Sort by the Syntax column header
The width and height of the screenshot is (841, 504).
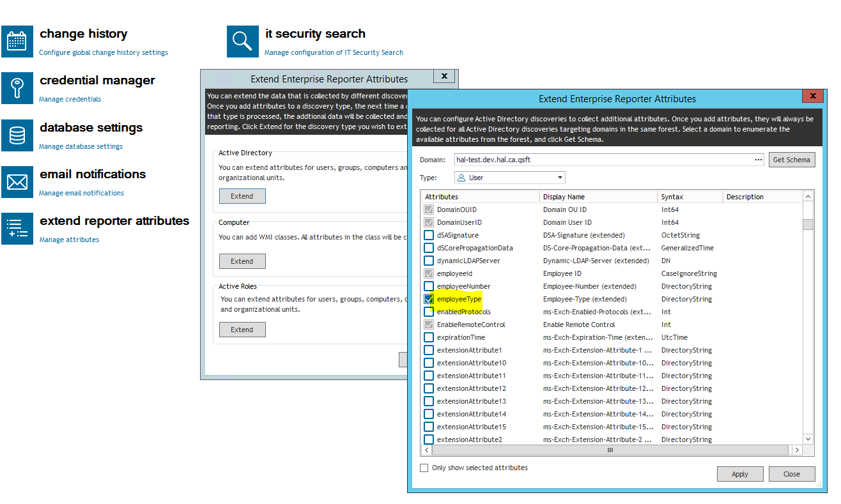coord(690,197)
